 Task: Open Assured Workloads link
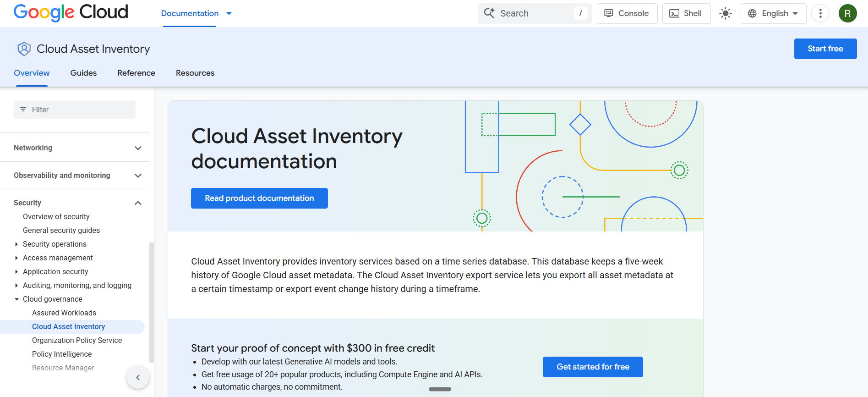(x=64, y=313)
